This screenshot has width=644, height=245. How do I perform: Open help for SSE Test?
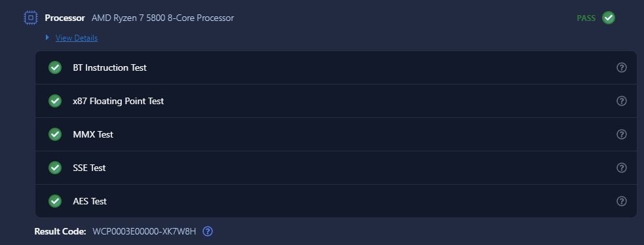(x=622, y=168)
